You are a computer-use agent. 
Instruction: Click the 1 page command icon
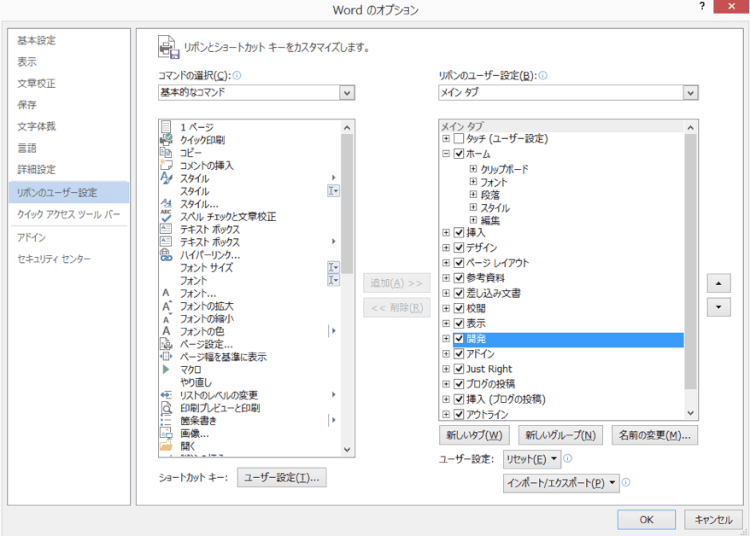pos(166,127)
